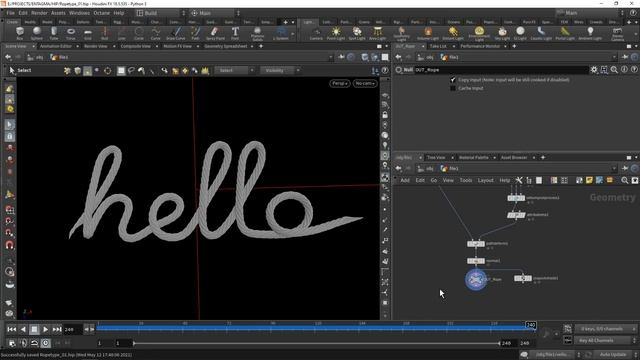Toggle pin on parameter pane path bar
Screen dimensions: 640x360
click(x=625, y=57)
